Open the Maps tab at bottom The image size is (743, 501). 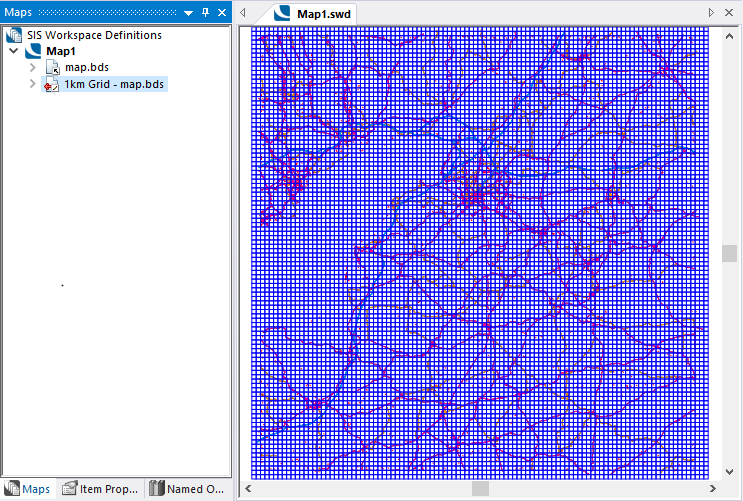click(28, 489)
